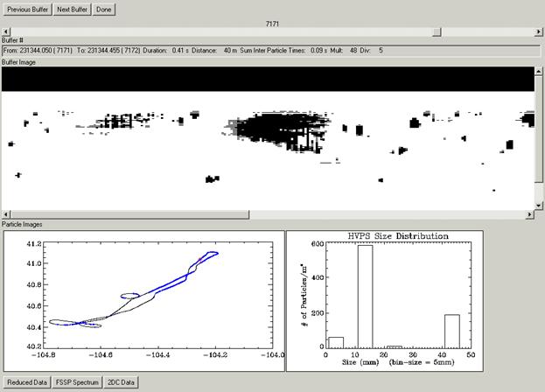545x392 pixels.
Task: Click the HVPS Size Distribution histogram
Action: (384, 301)
